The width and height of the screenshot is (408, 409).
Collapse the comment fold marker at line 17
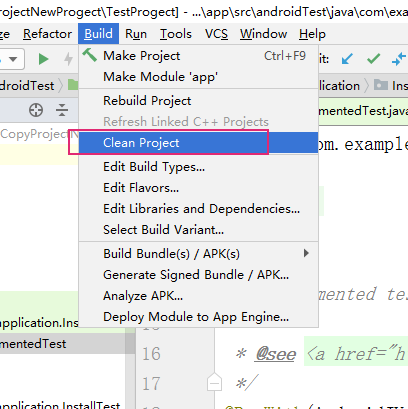tap(214, 382)
